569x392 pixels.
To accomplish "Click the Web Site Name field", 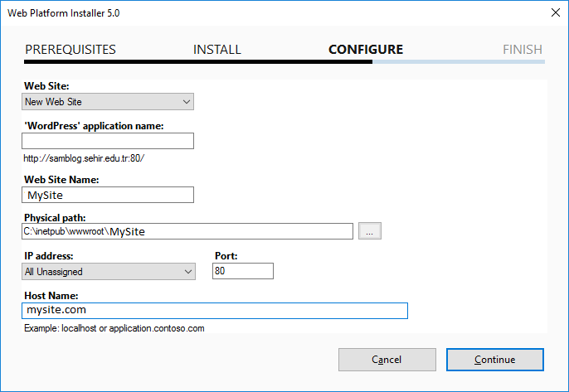I will (x=108, y=195).
